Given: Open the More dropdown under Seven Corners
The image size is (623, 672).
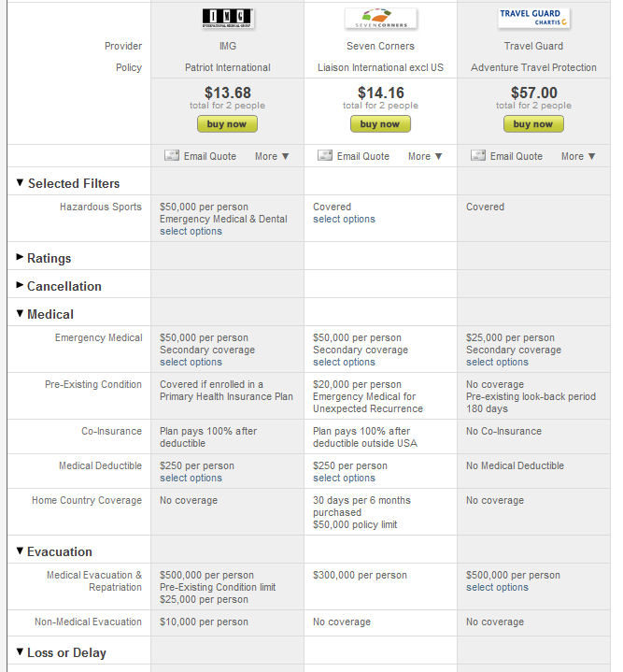Looking at the screenshot, I should (x=425, y=156).
